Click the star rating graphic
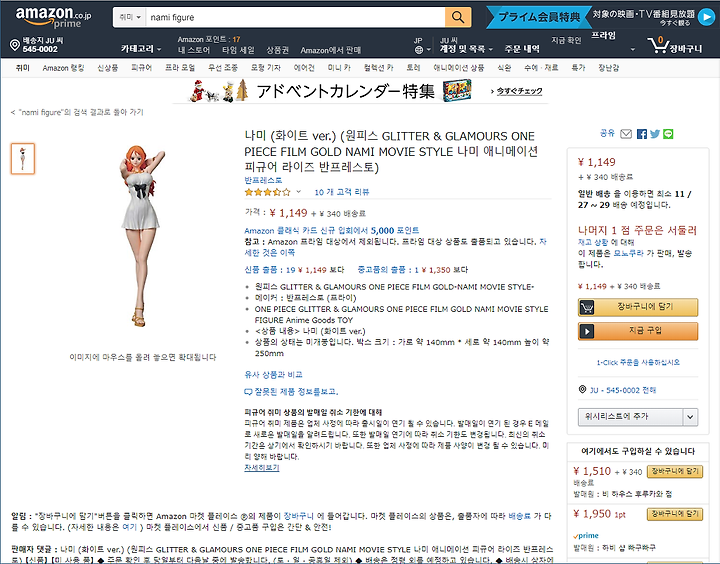The width and height of the screenshot is (720, 564). (268, 192)
